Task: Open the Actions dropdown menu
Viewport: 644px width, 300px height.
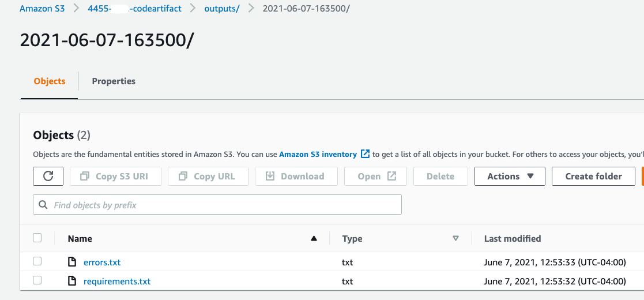Action: [510, 177]
